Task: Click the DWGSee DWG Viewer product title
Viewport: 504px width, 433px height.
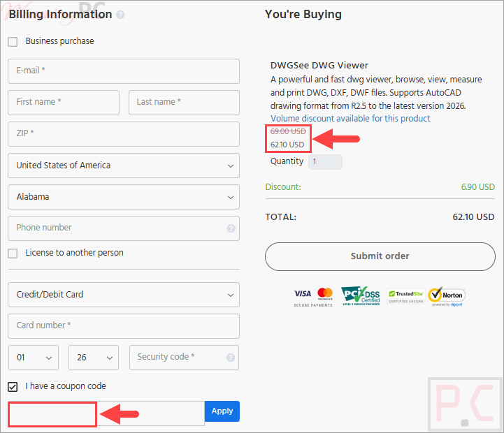Action: click(x=319, y=65)
